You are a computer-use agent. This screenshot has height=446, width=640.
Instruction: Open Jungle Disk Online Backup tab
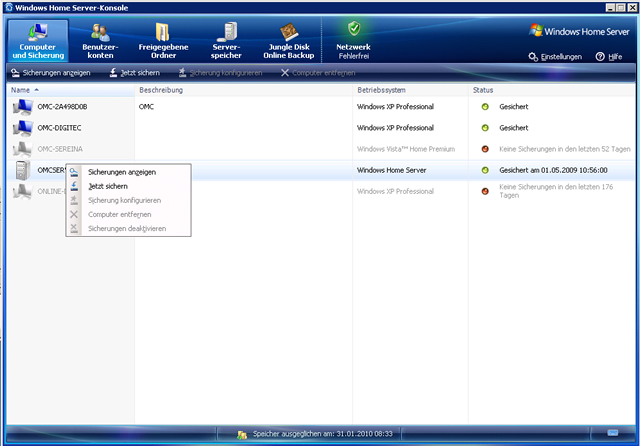click(x=289, y=41)
